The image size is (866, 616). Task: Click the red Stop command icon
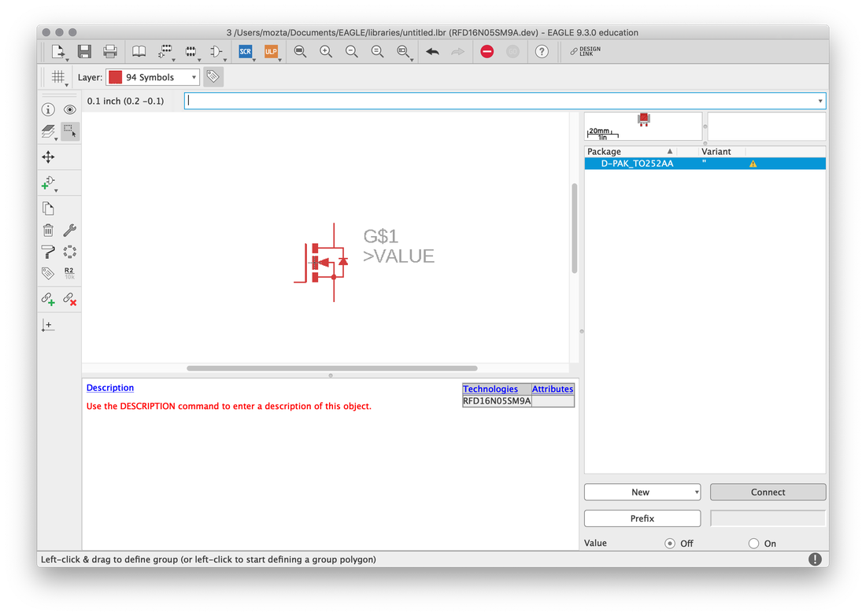(487, 52)
